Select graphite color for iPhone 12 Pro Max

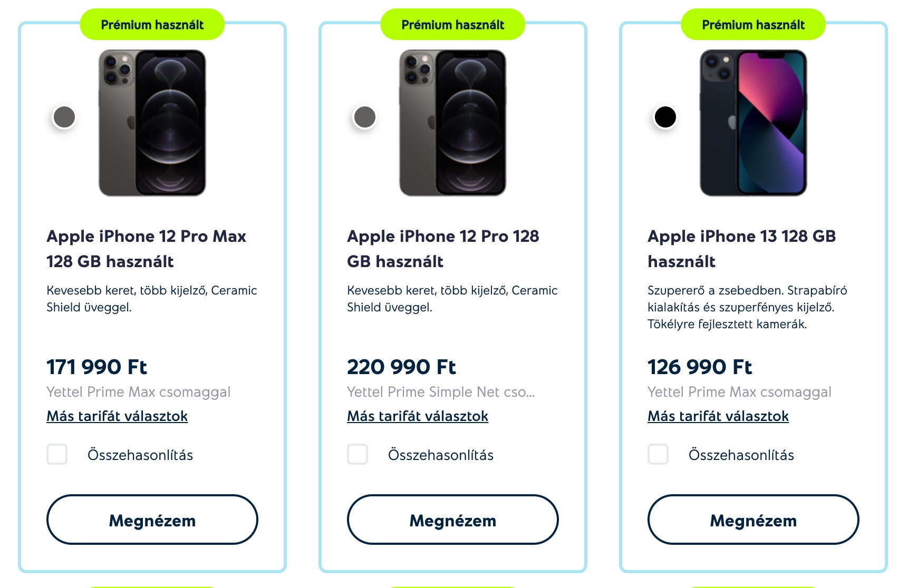click(x=64, y=117)
